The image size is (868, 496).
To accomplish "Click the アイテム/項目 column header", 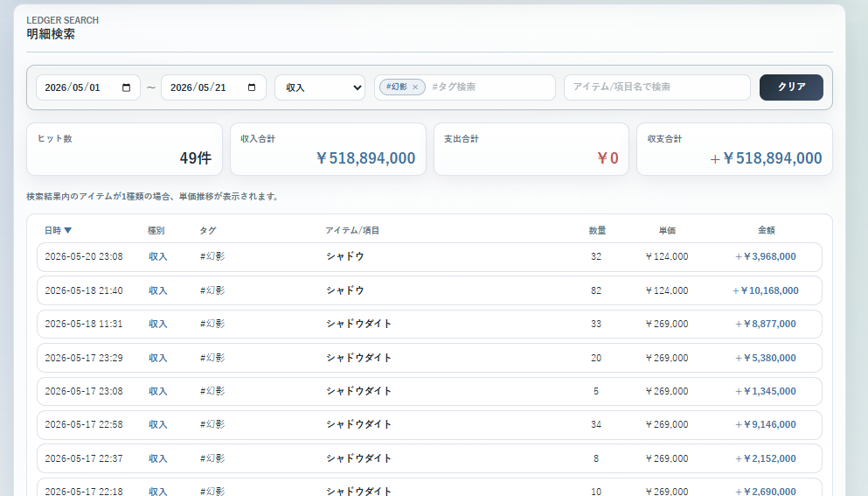I will click(352, 231).
